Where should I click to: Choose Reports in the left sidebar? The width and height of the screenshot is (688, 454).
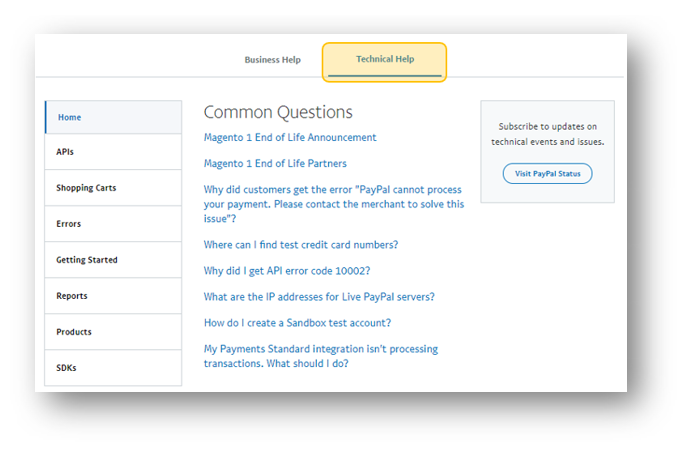coord(113,296)
